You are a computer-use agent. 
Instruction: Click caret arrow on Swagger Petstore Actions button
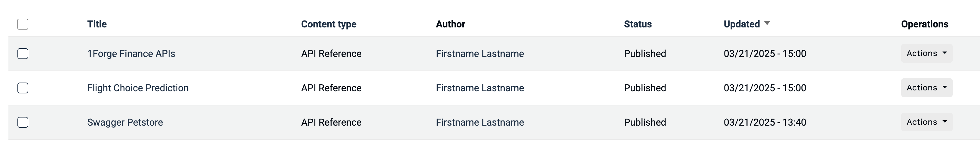[945, 122]
